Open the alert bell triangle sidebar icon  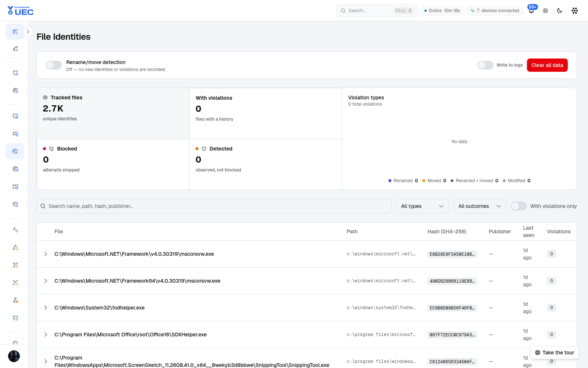click(x=15, y=247)
